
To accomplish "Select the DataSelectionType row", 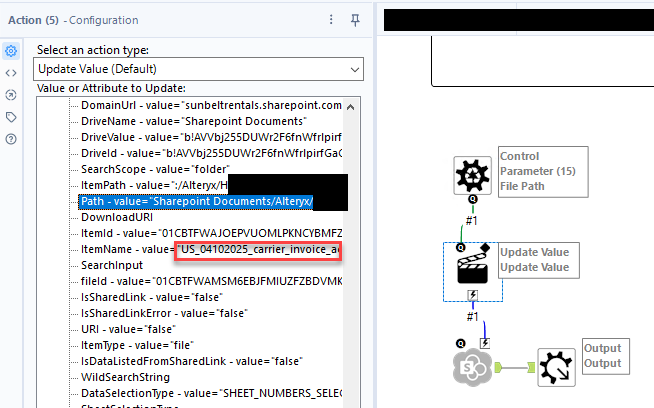I will [211, 393].
